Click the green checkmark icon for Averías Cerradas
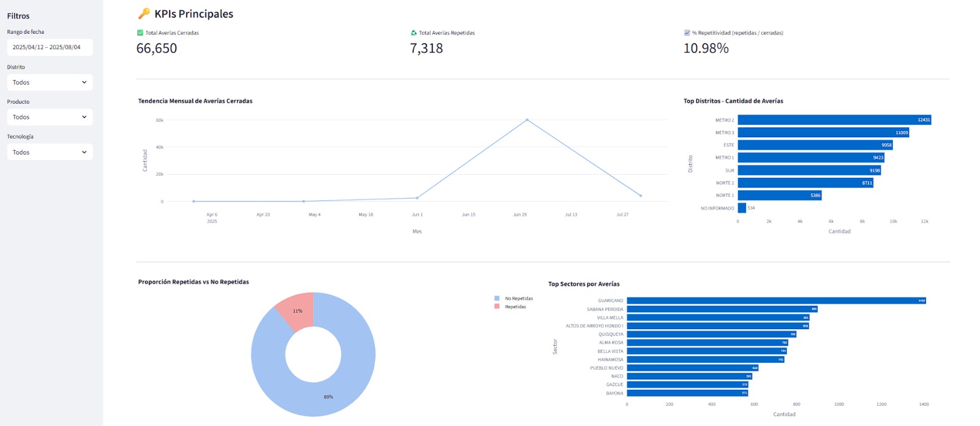Screen dimensions: 980x426 (140, 33)
